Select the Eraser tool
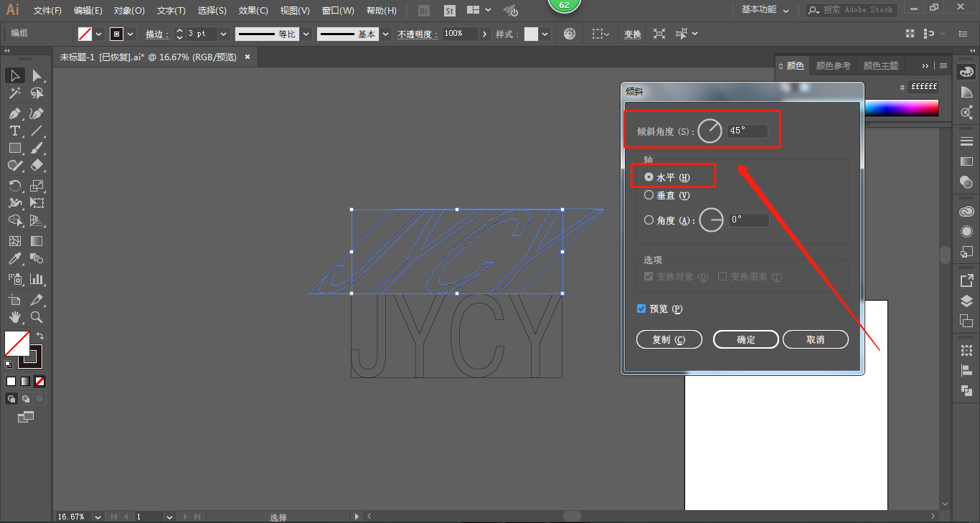The image size is (980, 523). [37, 165]
